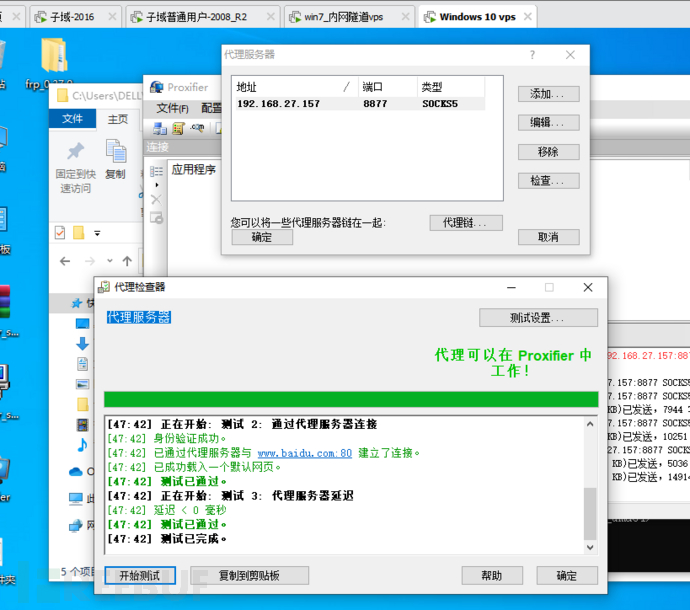Sort by the 地址 column header
The width and height of the screenshot is (690, 610).
coord(295,87)
